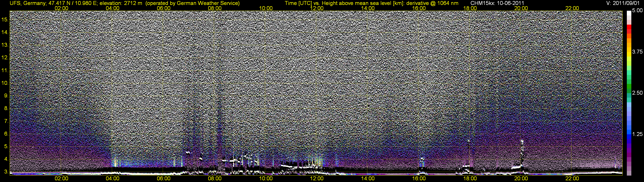This screenshot has height=182, width=644.
Task: Select the 1.25 color scale value
Action: (x=637, y=134)
